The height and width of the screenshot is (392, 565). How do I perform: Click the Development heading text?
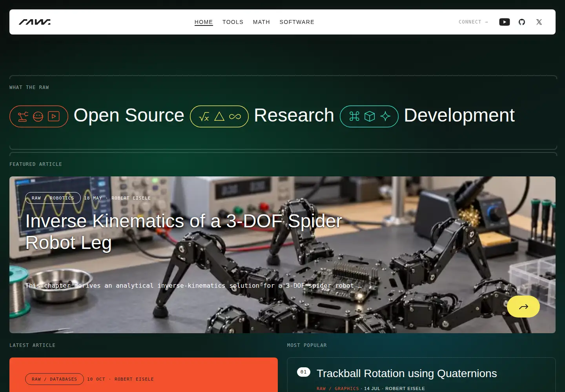pos(459,115)
